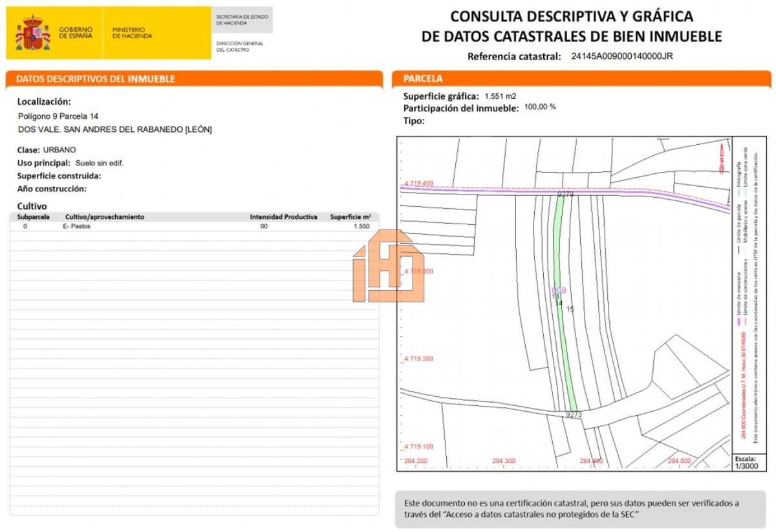
Task: Click the value '1.551 m2'
Action: (501, 96)
